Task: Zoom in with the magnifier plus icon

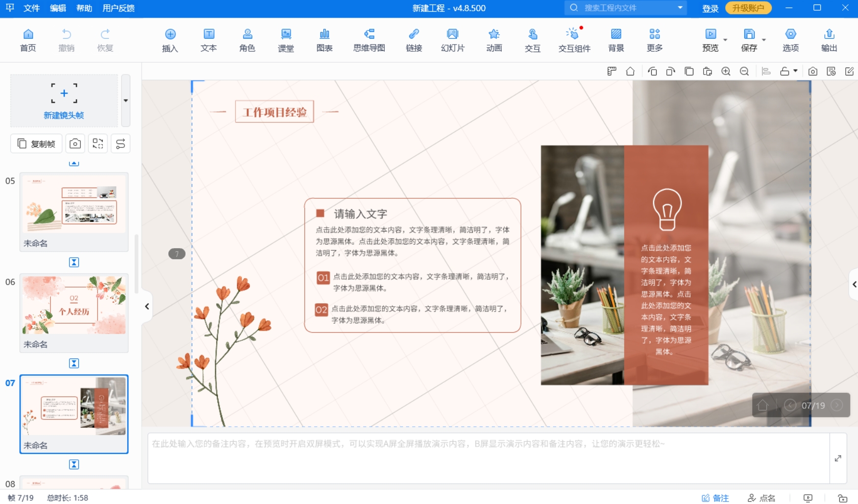Action: pyautogui.click(x=726, y=72)
